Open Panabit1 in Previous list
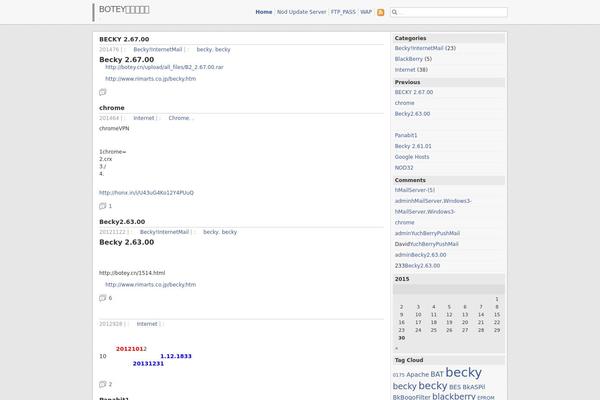Image resolution: width=600 pixels, height=400 pixels. click(406, 135)
